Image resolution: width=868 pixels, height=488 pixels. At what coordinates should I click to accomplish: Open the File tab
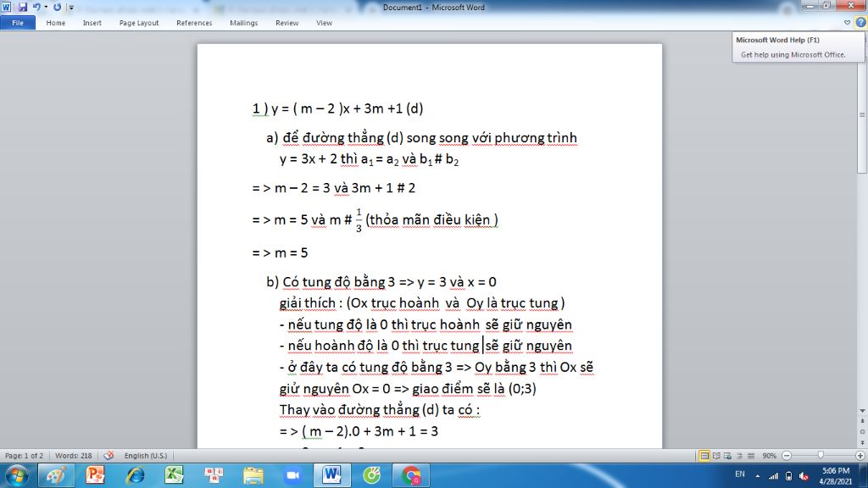(x=18, y=23)
